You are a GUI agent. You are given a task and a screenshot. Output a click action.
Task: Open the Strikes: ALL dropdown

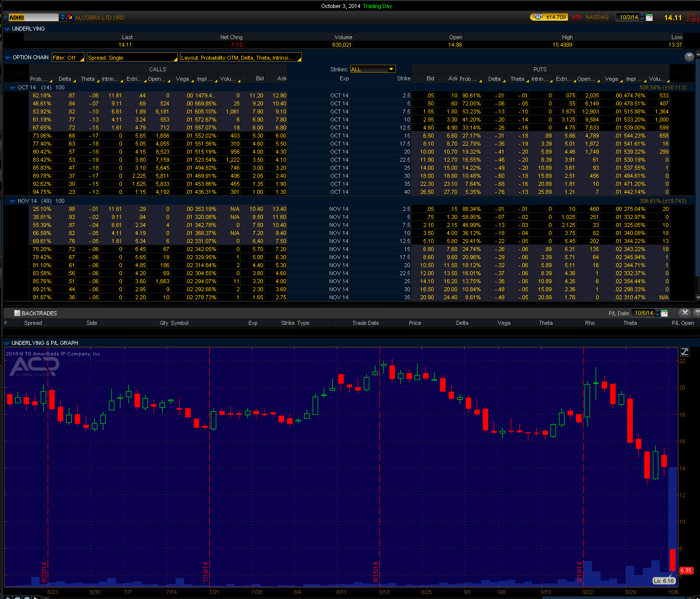(x=373, y=69)
